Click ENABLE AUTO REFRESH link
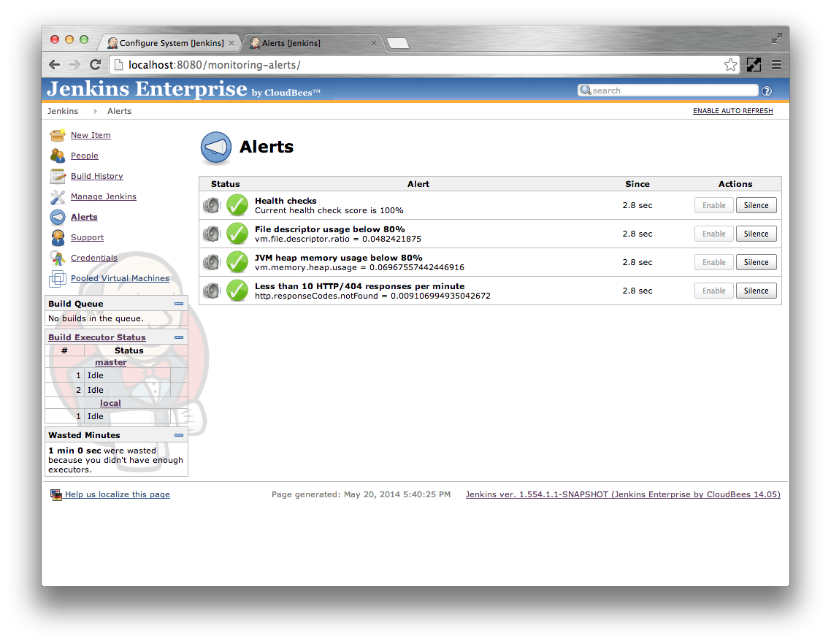 click(733, 111)
